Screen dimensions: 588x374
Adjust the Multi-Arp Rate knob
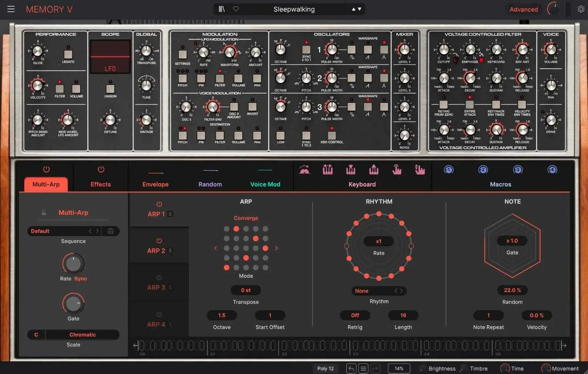click(x=73, y=264)
